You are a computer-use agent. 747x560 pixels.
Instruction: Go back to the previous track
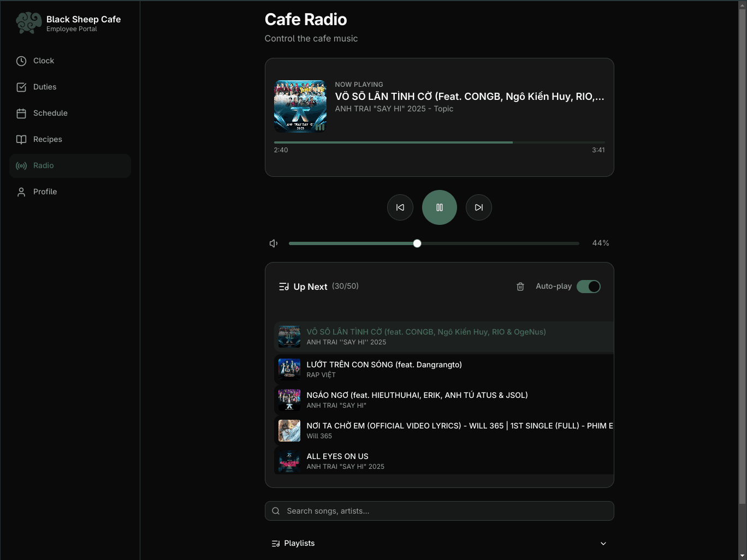coord(400,207)
